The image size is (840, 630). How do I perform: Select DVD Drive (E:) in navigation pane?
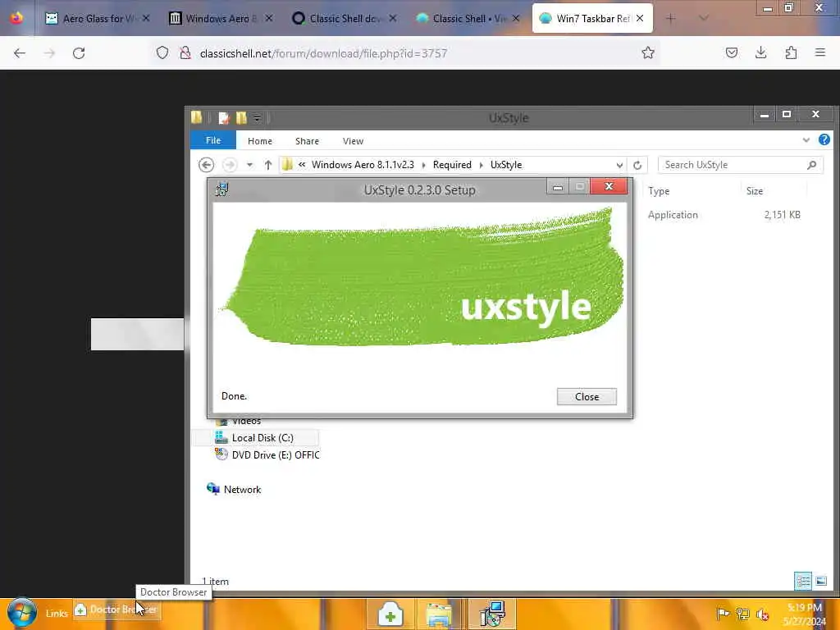click(267, 454)
